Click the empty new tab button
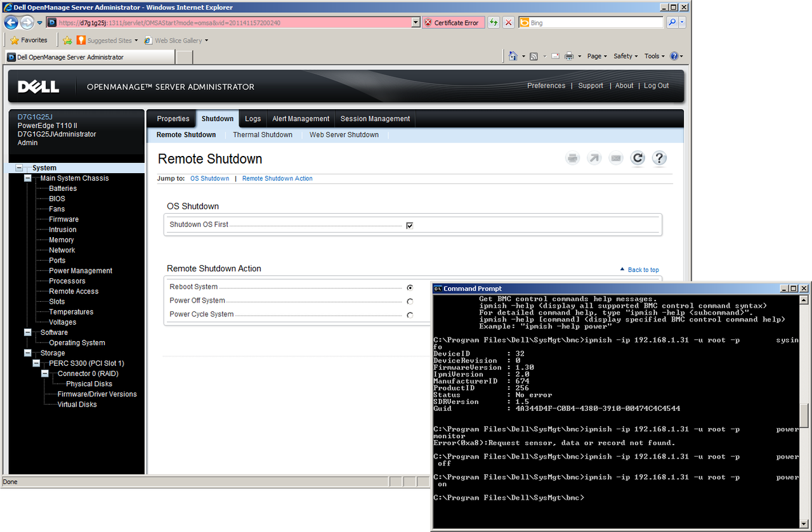The image size is (812, 532). 184,57
